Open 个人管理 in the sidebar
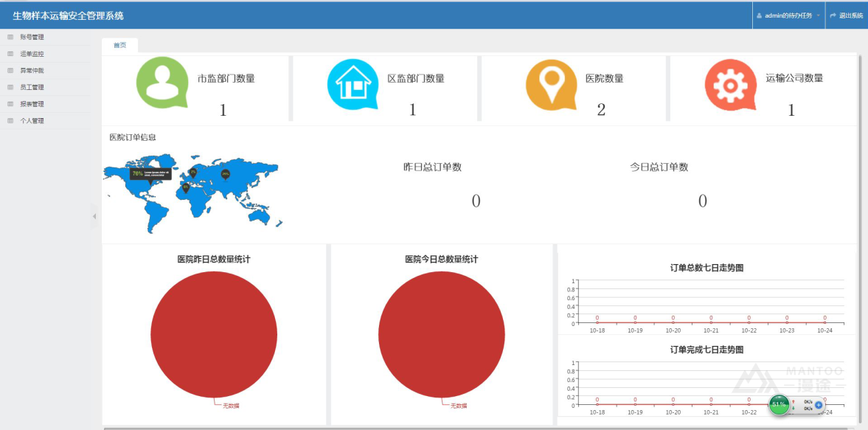This screenshot has height=430, width=868. pos(32,121)
